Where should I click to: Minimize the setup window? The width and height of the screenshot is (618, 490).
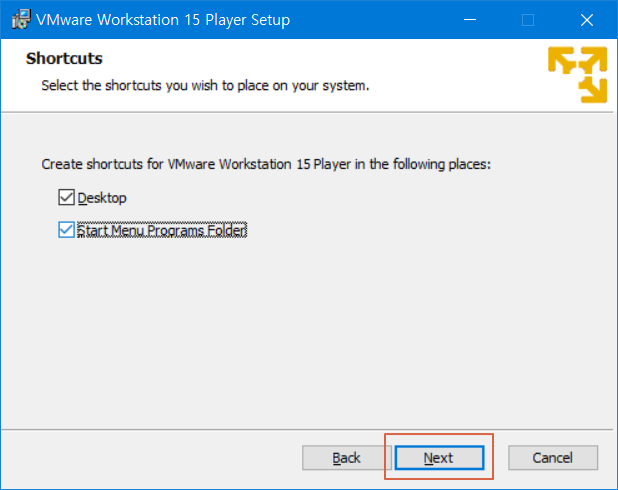(x=469, y=20)
